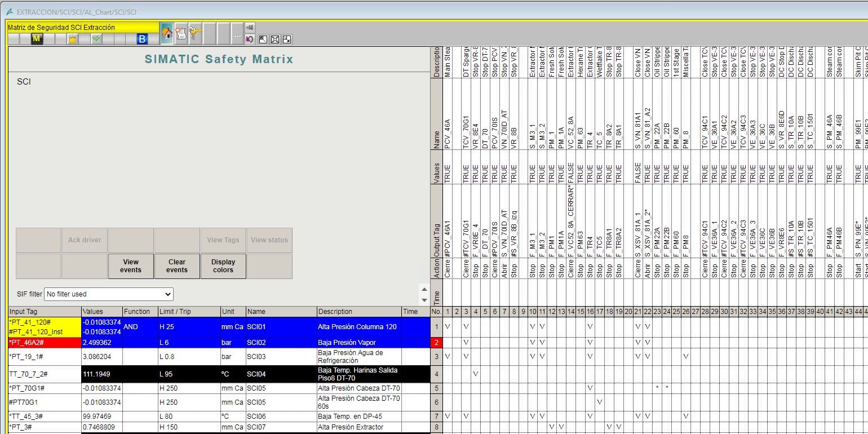Click the purple return arrow icon
The image size is (868, 434).
[250, 39]
